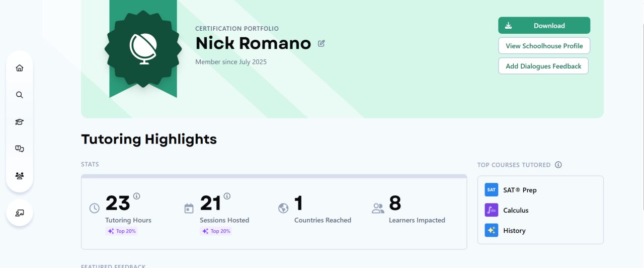Viewport: 644px width, 268px height.
Task: Click the search magnifier sidebar icon
Action: 20,95
